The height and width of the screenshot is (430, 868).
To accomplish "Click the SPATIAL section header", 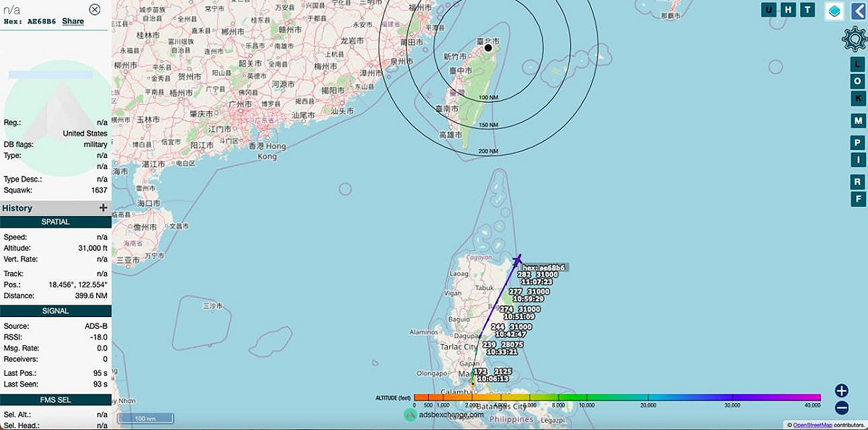I will coord(56,222).
